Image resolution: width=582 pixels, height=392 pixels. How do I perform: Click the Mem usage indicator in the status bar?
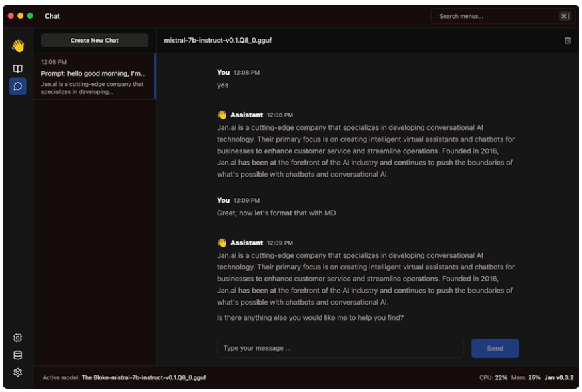click(x=525, y=377)
